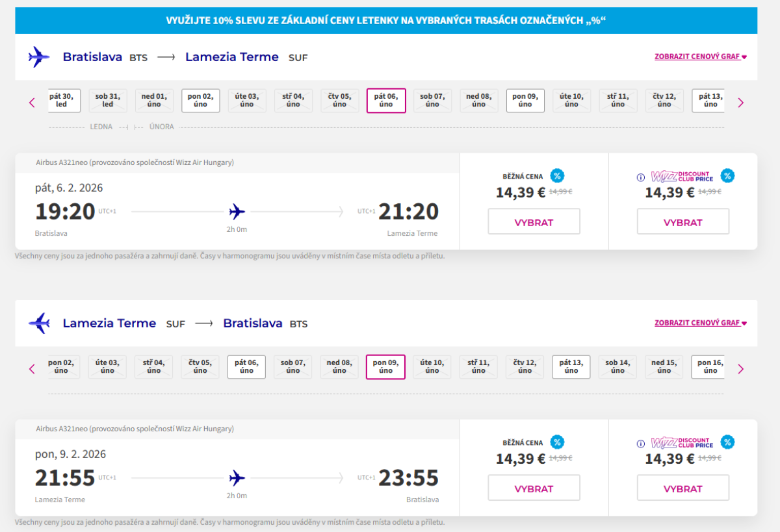Choose outbound Discount Club price with Vybrat
Viewport: 780px width, 532px height.
(682, 222)
